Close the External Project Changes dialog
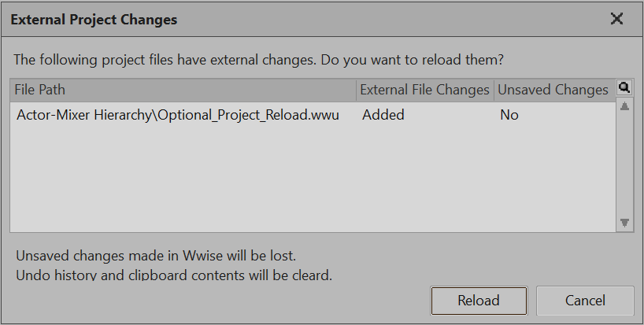Screen dimensions: 644x325 pyautogui.click(x=616, y=19)
